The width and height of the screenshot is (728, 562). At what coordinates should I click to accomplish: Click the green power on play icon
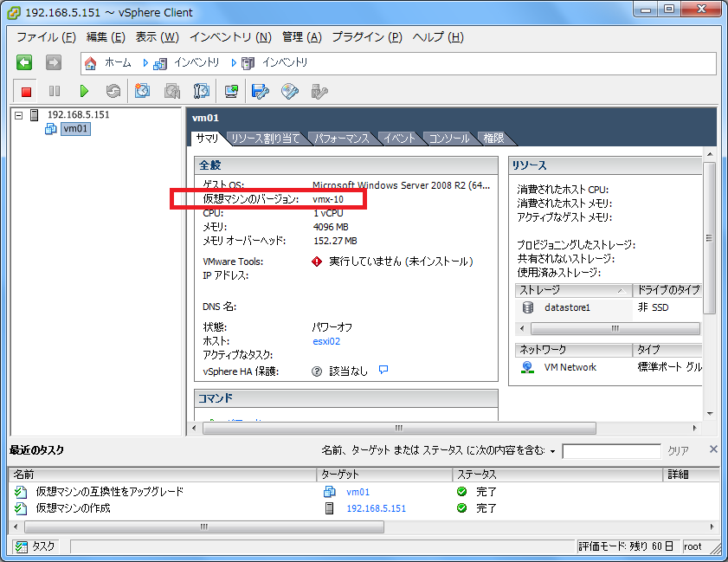click(84, 91)
